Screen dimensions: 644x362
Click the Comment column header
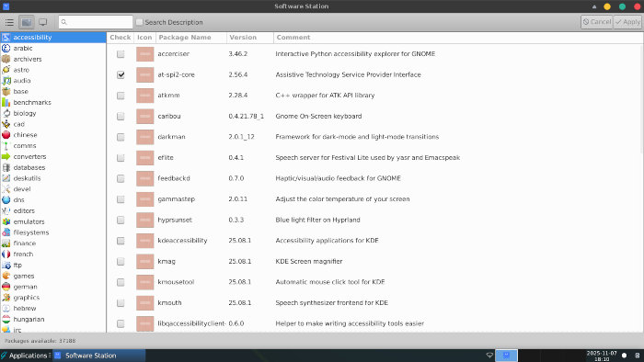click(458, 38)
